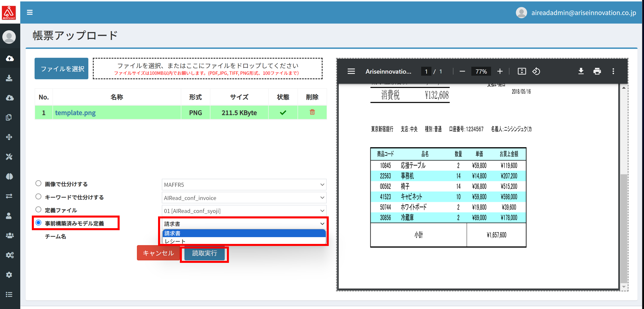This screenshot has height=309, width=644.
Task: Open the wrench tools icon in sidebar
Action: (x=9, y=157)
